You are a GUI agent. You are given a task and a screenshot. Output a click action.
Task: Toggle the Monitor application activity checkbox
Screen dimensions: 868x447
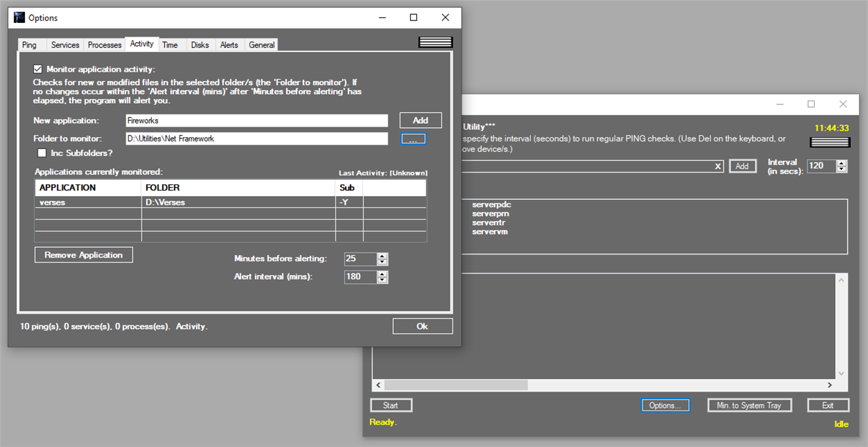[x=38, y=69]
